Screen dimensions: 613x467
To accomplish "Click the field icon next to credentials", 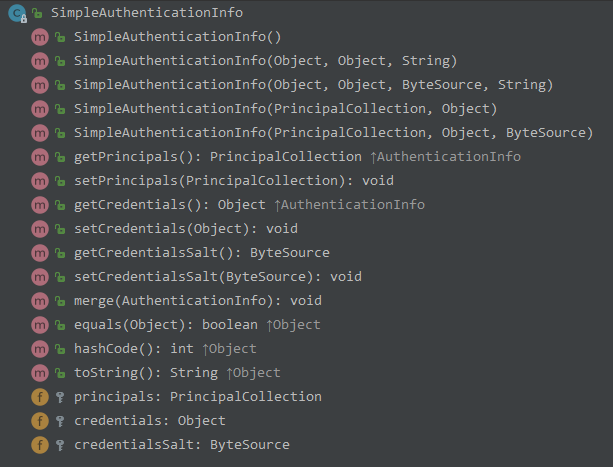I will pyautogui.click(x=40, y=421).
